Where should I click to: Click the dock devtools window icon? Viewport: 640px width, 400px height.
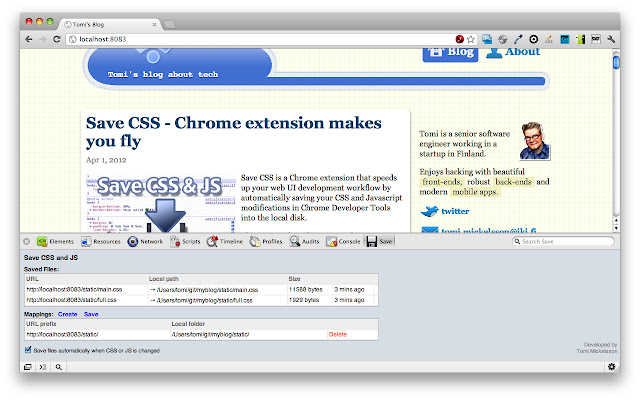pos(28,367)
